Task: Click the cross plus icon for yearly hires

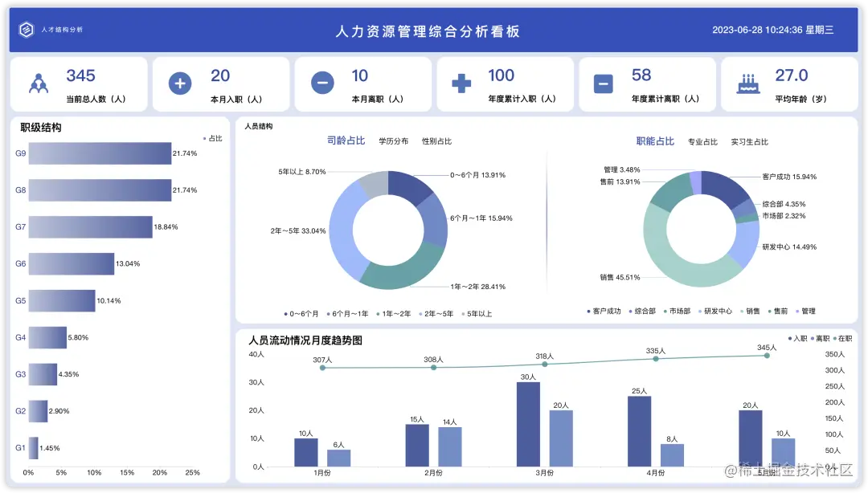Action: click(x=461, y=84)
